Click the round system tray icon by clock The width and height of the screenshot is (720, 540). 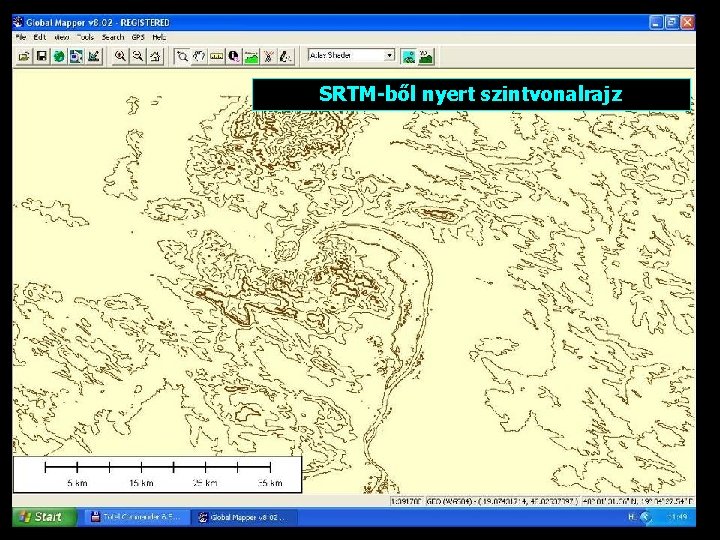(x=646, y=517)
